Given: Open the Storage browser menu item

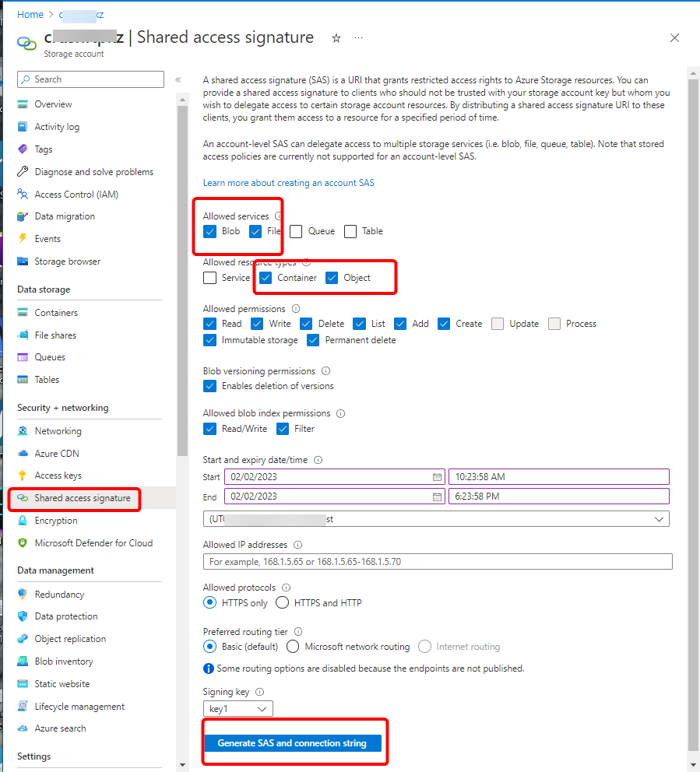Looking at the screenshot, I should pos(68,261).
